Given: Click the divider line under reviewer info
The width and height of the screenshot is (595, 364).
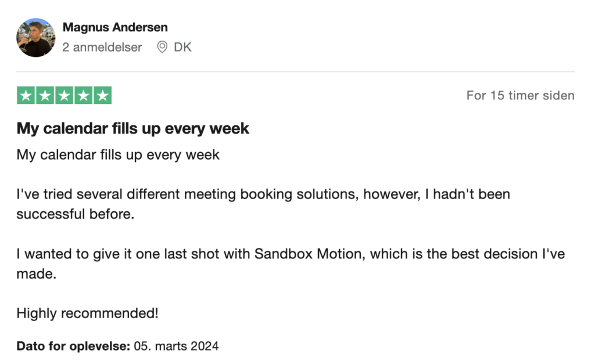Looking at the screenshot, I should tap(295, 72).
